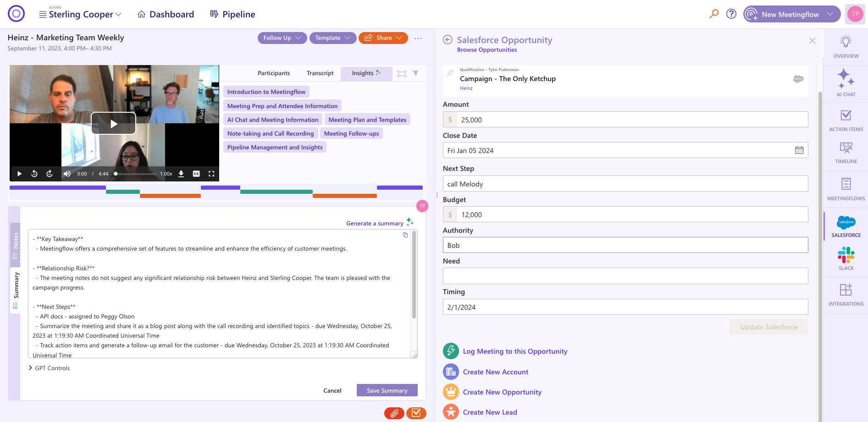Screen dimensions: 868x422
Task: Expand GPT Controls section
Action: pyautogui.click(x=49, y=368)
